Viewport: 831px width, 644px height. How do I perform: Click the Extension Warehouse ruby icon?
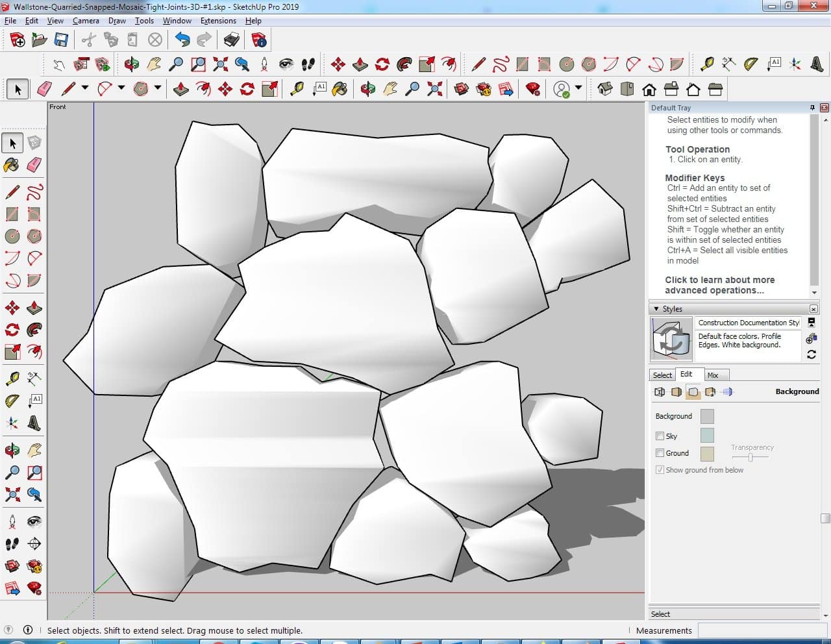click(533, 89)
